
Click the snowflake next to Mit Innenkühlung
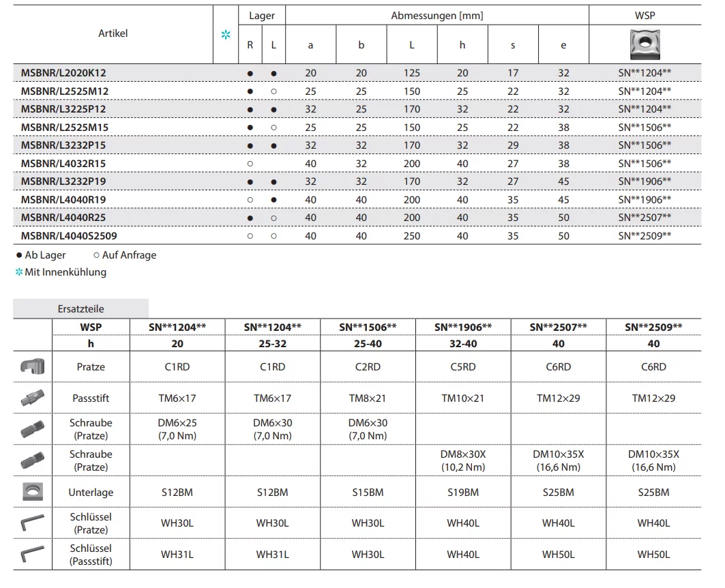pyautogui.click(x=19, y=272)
